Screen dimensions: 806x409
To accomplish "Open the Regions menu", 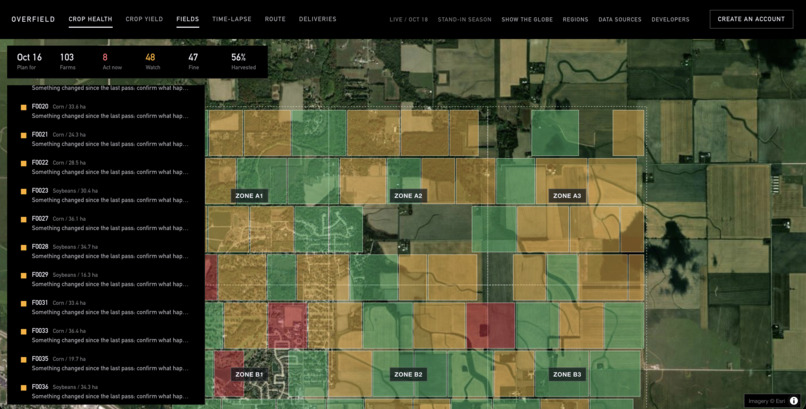I will coord(575,20).
